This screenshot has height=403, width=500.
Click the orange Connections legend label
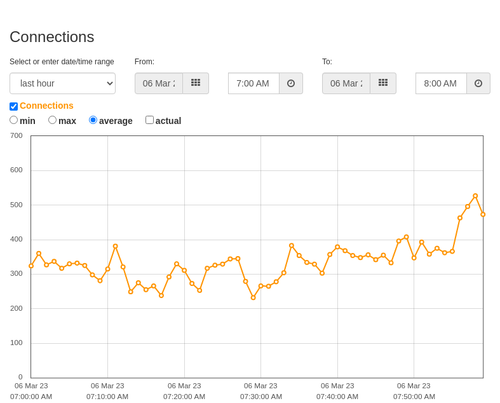[46, 106]
